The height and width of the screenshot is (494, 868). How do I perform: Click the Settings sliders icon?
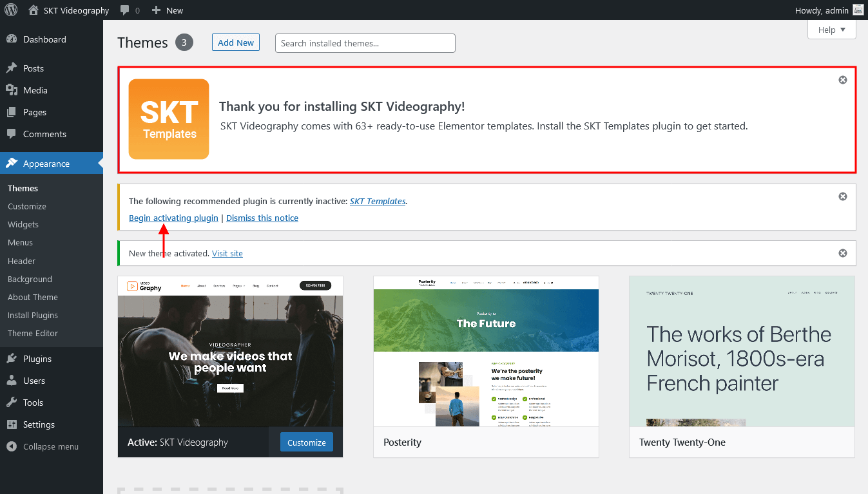click(x=12, y=424)
